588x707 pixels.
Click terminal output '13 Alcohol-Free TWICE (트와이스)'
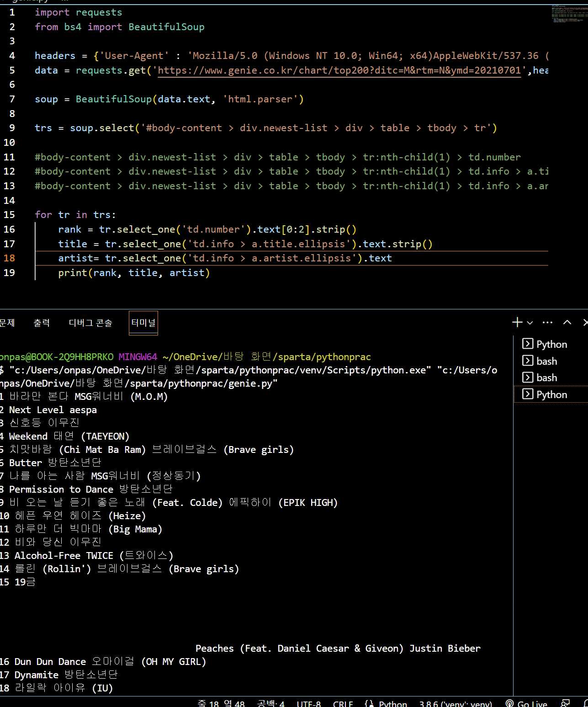tap(87, 556)
